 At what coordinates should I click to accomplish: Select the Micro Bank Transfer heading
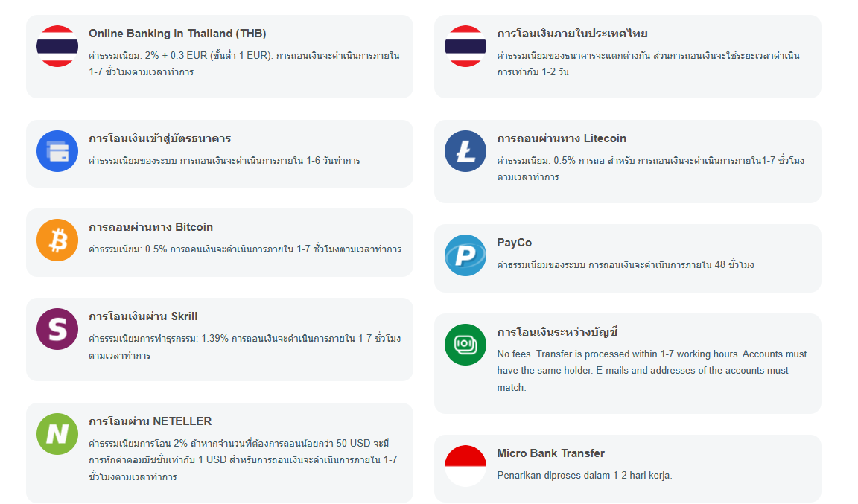pos(550,453)
